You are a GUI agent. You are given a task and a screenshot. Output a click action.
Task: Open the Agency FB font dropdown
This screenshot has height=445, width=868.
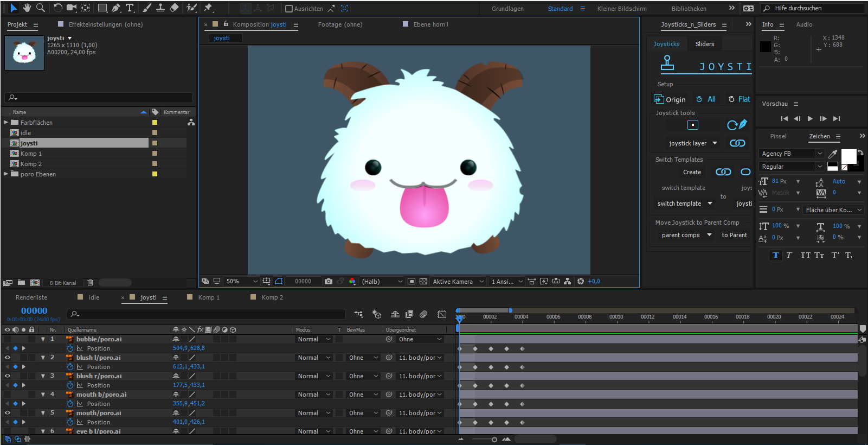[x=792, y=154]
